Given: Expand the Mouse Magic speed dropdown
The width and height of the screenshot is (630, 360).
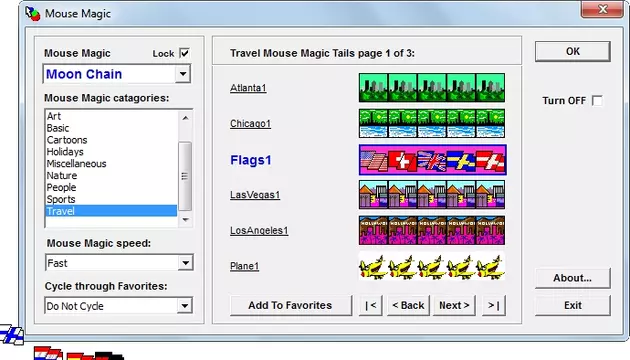Looking at the screenshot, I should [x=185, y=263].
